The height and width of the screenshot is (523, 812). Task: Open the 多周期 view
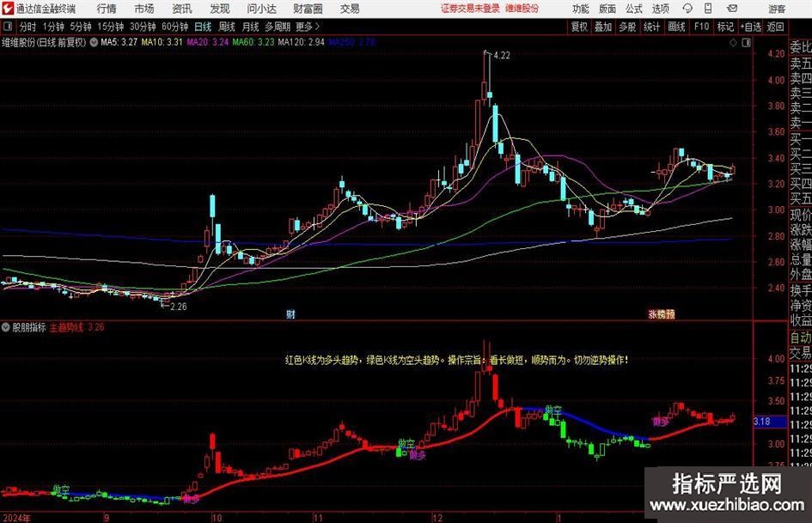point(278,27)
